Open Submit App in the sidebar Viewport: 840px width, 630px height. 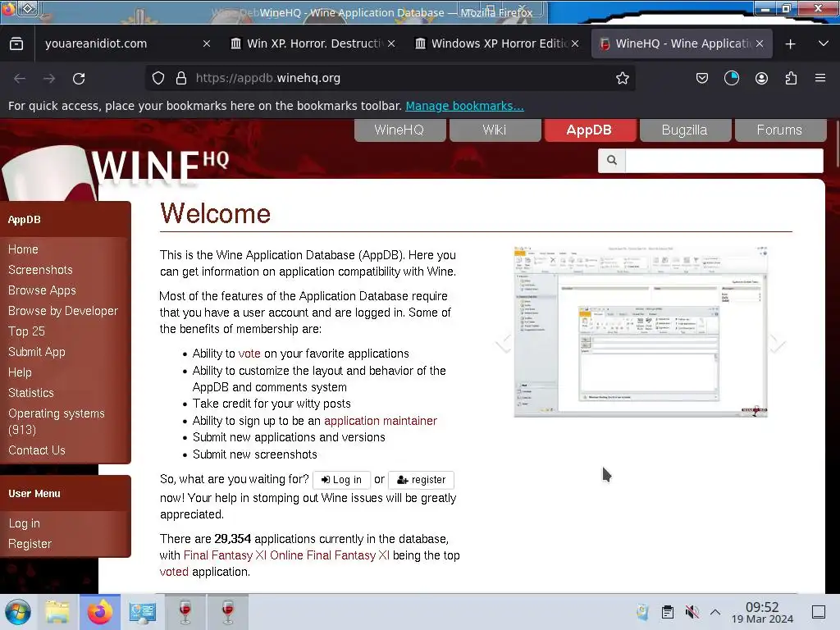36,352
